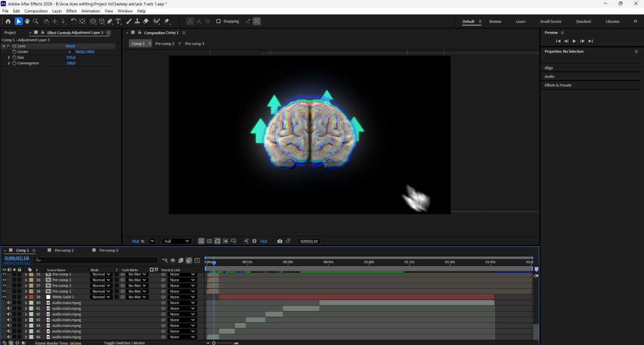Click the current time indicator in timeline
644x345 pixels.
tap(214, 262)
